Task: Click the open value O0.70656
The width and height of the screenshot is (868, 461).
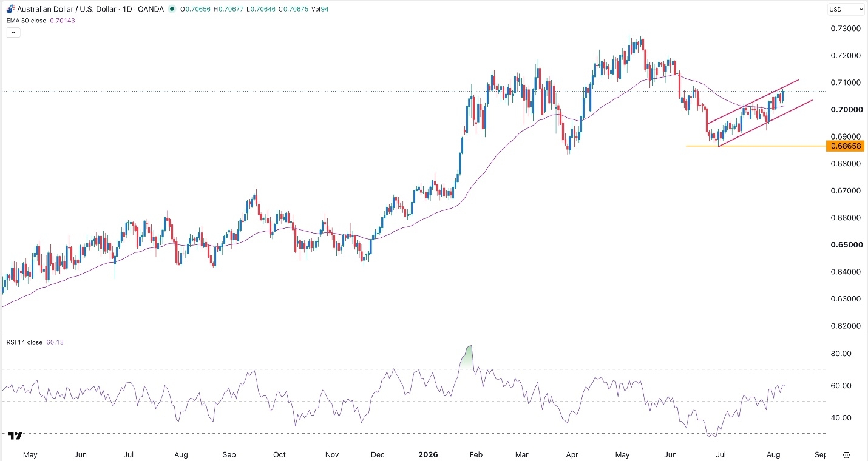Action: tap(197, 9)
